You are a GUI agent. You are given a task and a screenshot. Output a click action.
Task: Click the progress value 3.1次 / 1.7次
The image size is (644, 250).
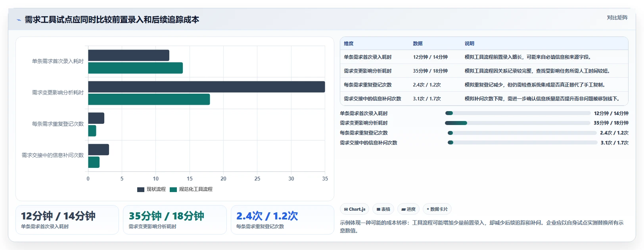(615, 143)
